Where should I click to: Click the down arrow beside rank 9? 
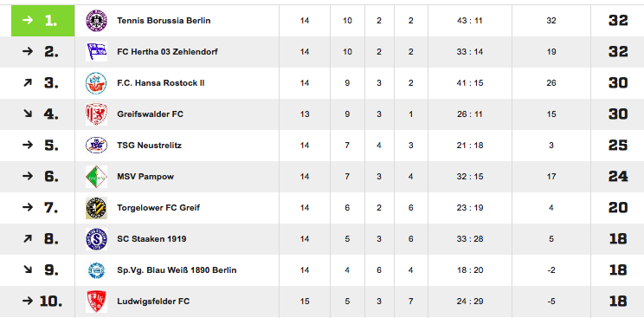click(27, 269)
